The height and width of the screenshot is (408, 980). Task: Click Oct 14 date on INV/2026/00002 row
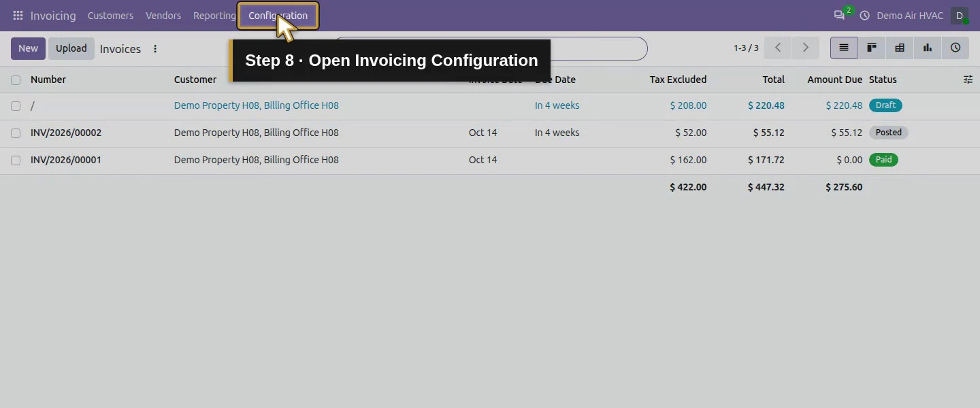coord(483,133)
